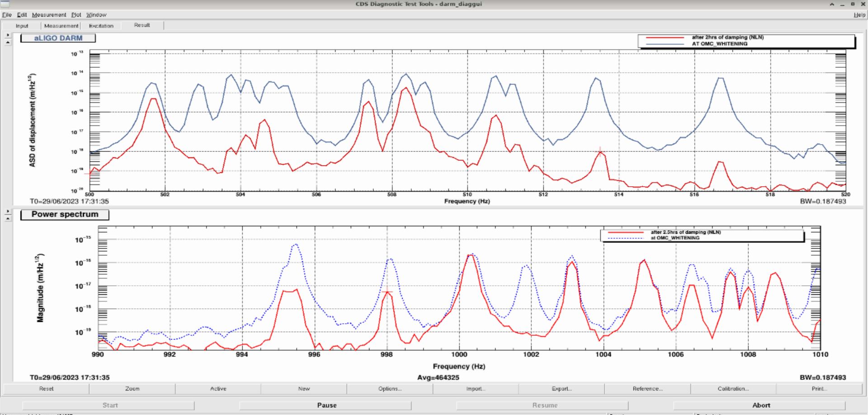
Task: Open the Plot menu
Action: 76,15
